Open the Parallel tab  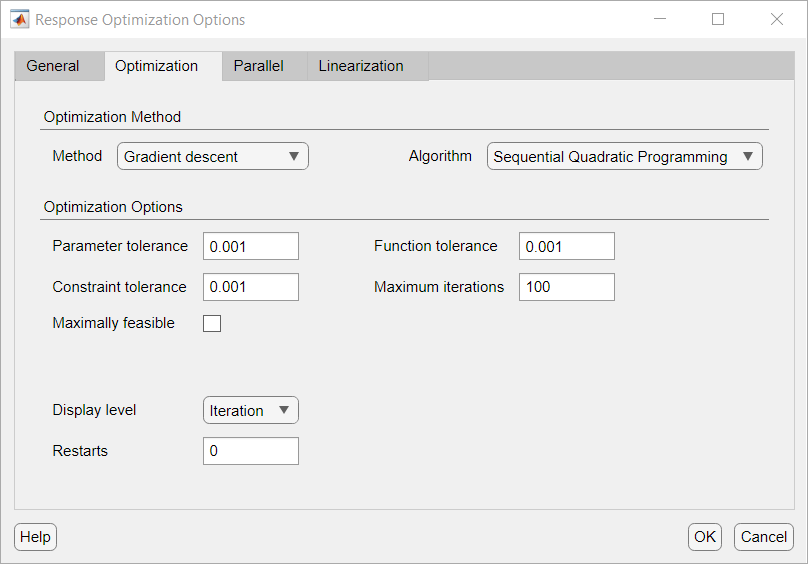point(258,66)
